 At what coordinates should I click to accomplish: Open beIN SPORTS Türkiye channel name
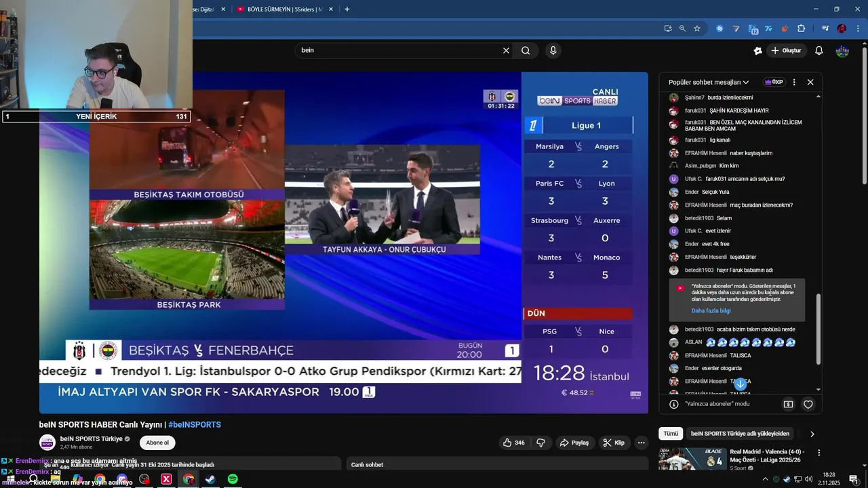92,439
